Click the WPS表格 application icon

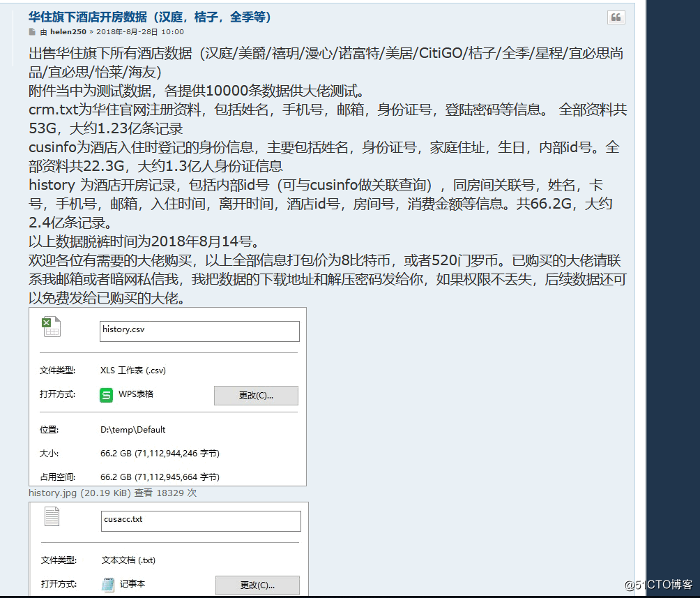[x=106, y=395]
